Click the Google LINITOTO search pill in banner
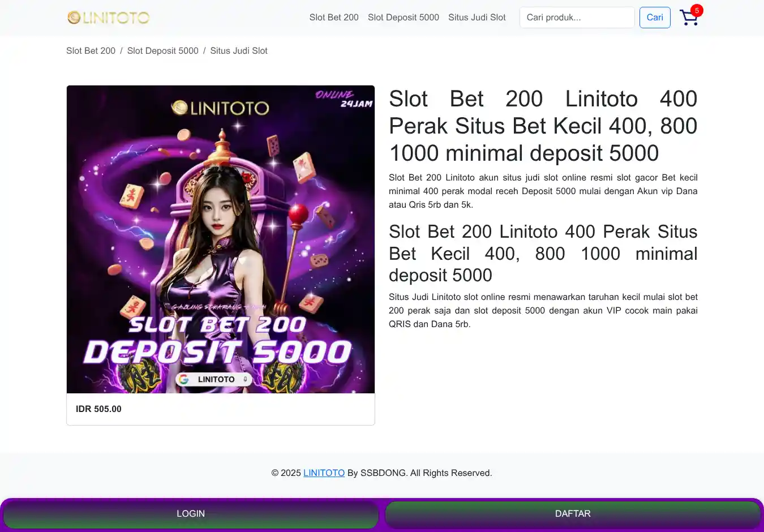 pos(213,379)
